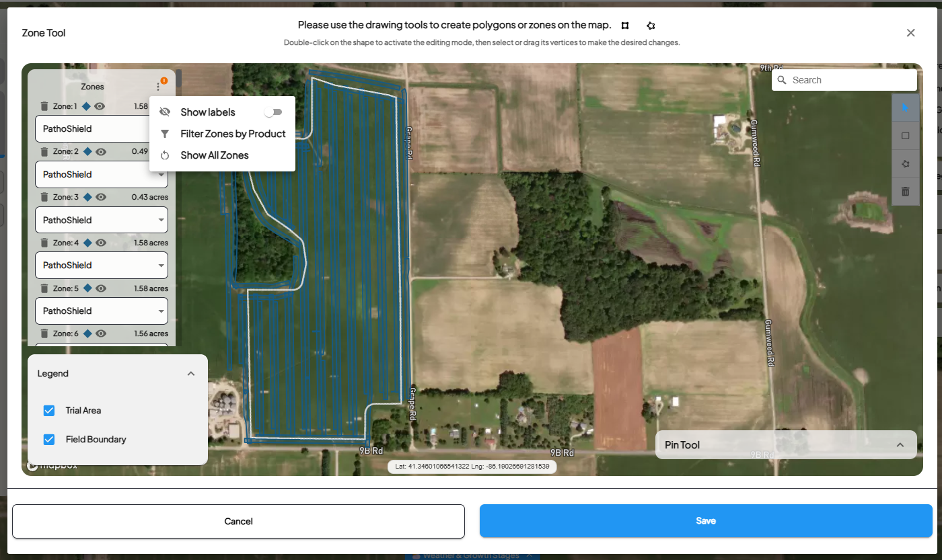
Task: Click the map Search field
Action: [844, 80]
